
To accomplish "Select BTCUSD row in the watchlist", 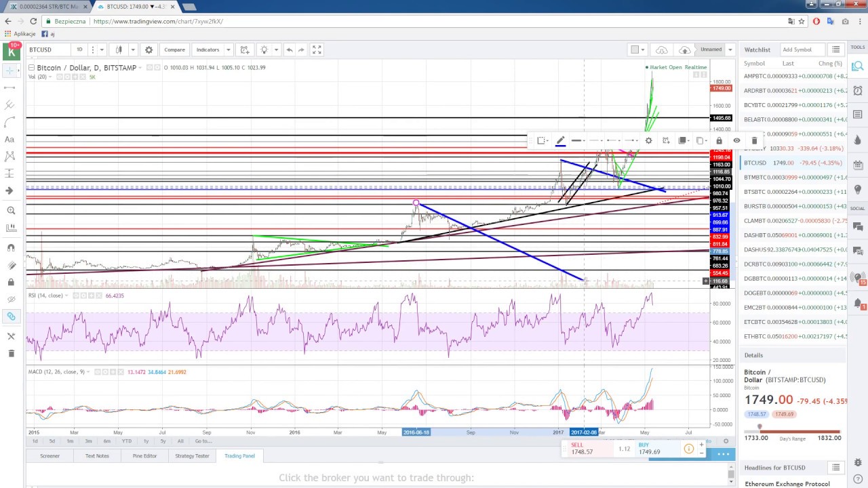I will (793, 163).
